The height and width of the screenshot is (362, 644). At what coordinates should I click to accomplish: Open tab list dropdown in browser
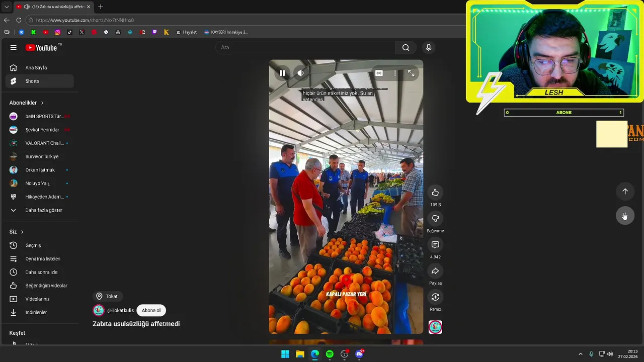[7, 7]
